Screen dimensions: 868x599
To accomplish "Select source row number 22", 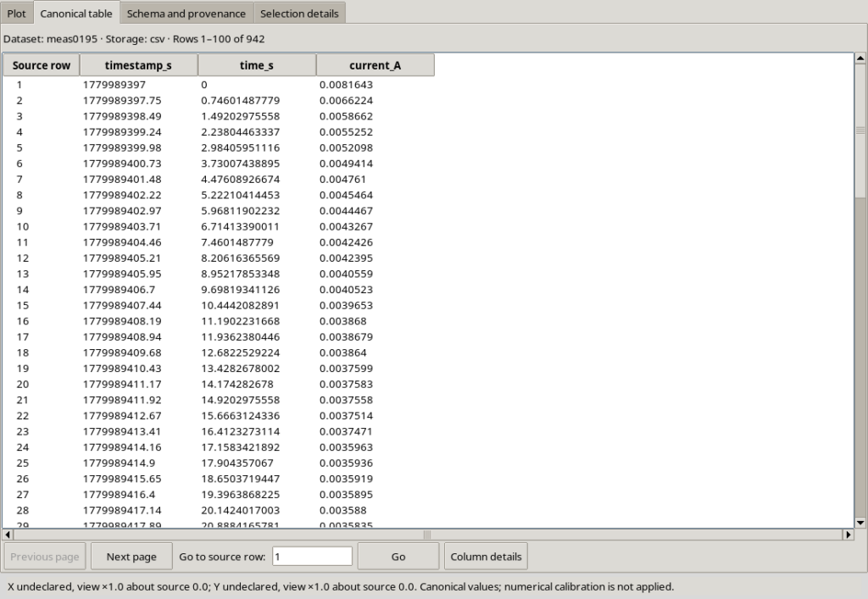I will [22, 415].
